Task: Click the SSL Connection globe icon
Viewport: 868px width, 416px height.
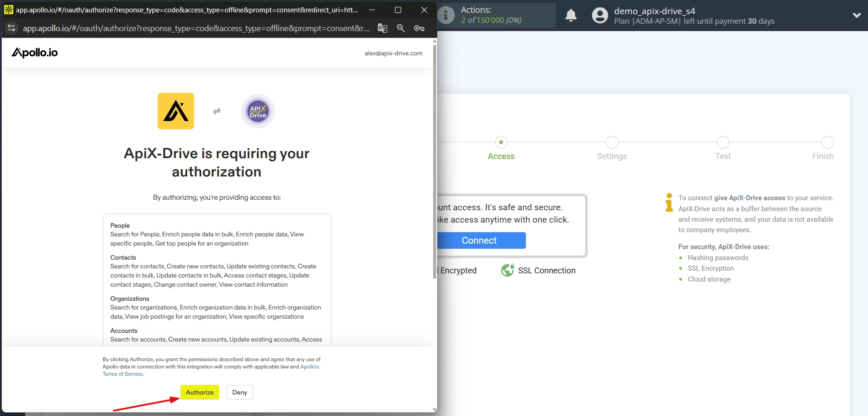Action: pos(507,270)
